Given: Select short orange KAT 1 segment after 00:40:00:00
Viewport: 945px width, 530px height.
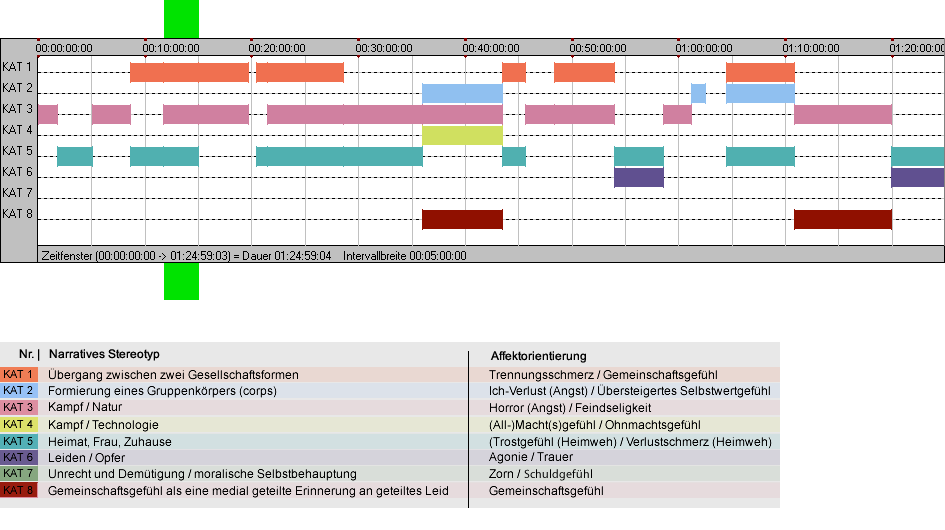Looking at the screenshot, I should pos(513,72).
